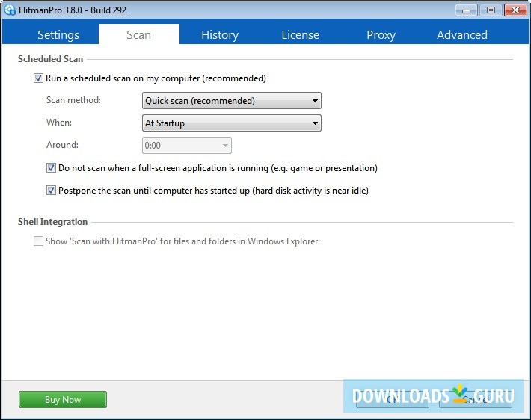Uncheck 'Do not scan when a full-screen application is running'

(51, 168)
